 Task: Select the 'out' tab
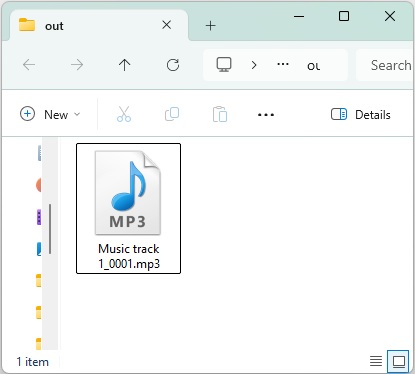click(x=99, y=26)
